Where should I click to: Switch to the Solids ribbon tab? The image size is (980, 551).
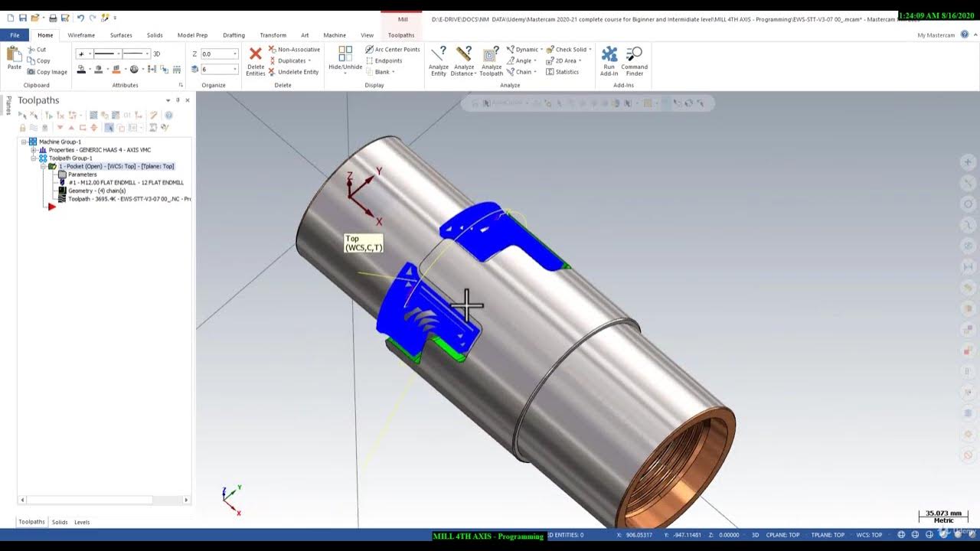click(155, 35)
